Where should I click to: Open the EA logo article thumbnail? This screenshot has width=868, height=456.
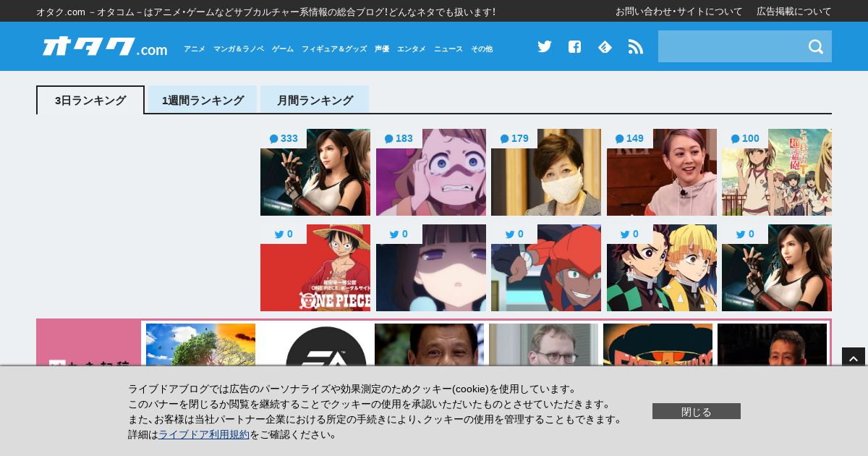[x=315, y=345]
